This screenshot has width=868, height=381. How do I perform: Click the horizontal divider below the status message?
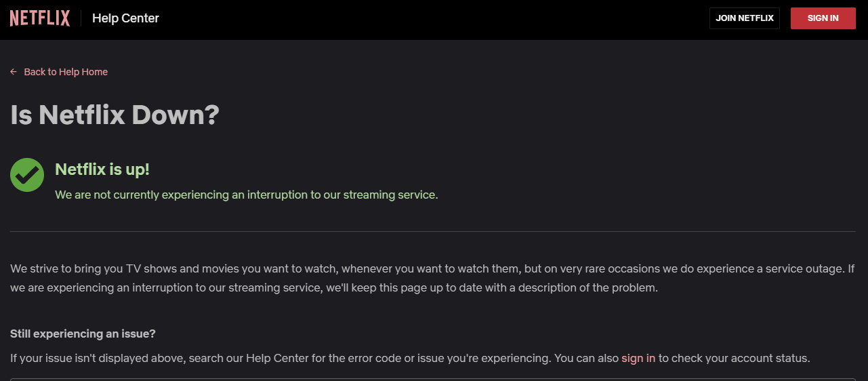(432, 231)
